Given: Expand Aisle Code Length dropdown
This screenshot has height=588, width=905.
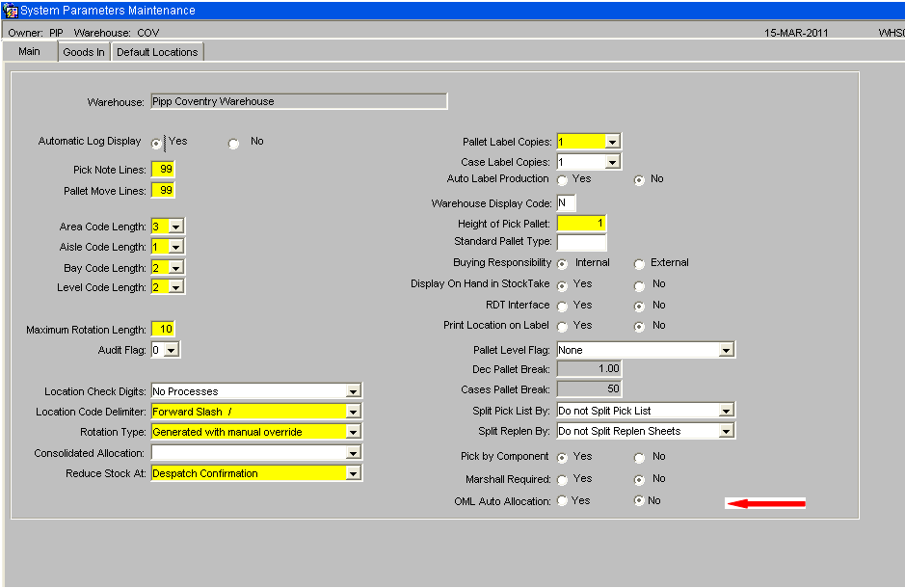Looking at the screenshot, I should (176, 247).
